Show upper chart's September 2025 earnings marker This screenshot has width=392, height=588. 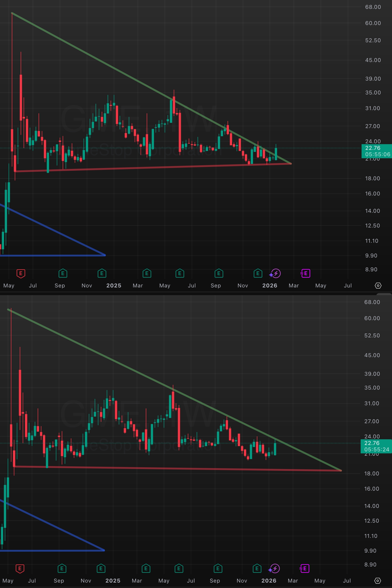point(219,273)
